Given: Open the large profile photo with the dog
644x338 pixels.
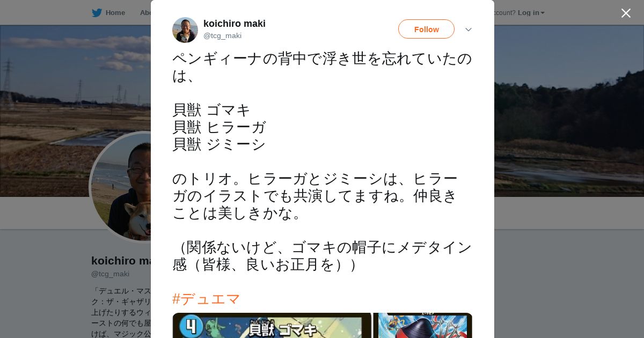Looking at the screenshot, I should (x=121, y=187).
